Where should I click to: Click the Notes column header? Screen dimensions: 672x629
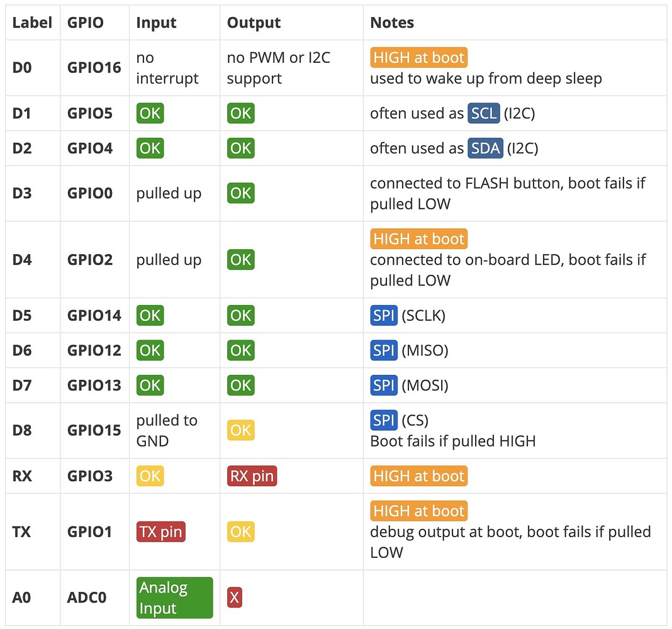pyautogui.click(x=392, y=23)
